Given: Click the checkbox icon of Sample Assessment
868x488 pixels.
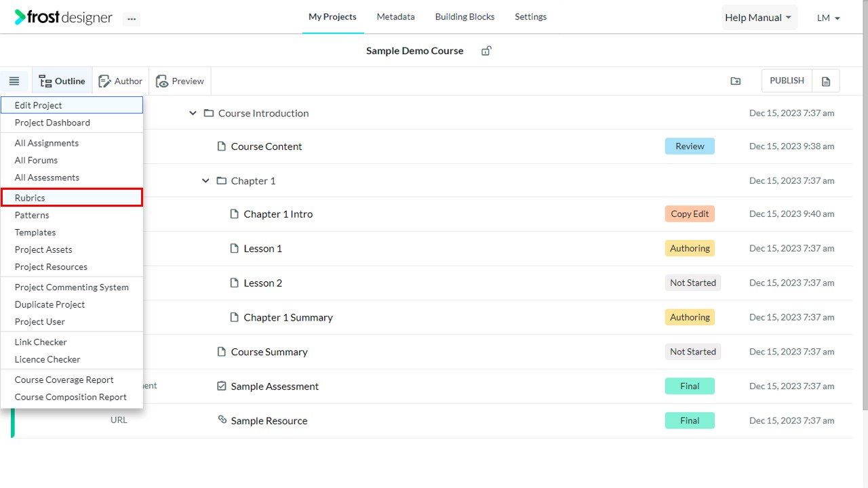Looking at the screenshot, I should point(221,386).
